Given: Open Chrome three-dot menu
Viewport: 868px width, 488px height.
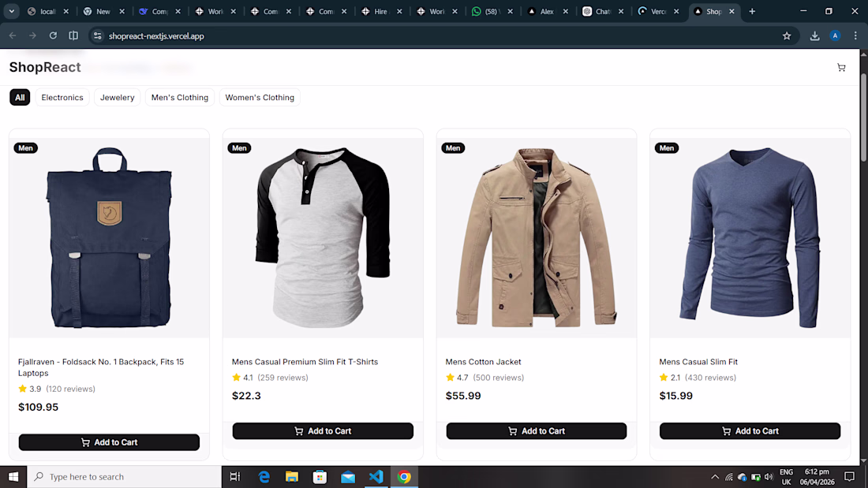Looking at the screenshot, I should (855, 36).
